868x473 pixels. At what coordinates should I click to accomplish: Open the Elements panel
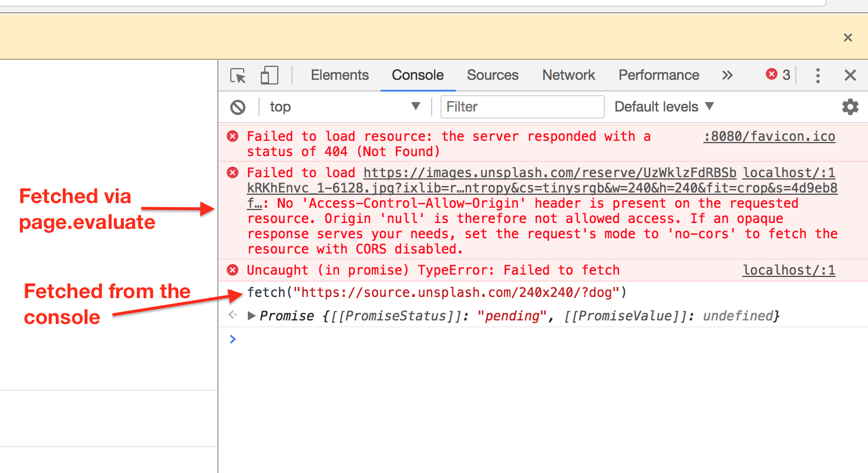339,75
